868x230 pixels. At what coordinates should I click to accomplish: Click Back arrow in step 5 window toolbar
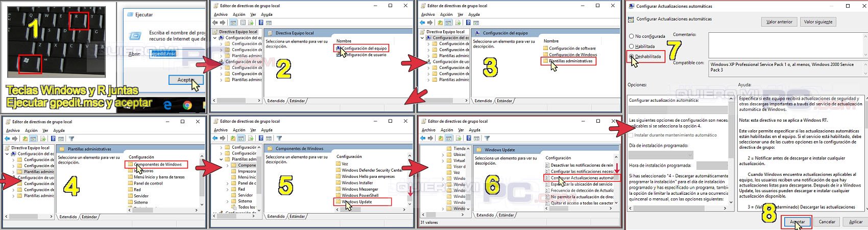point(215,138)
